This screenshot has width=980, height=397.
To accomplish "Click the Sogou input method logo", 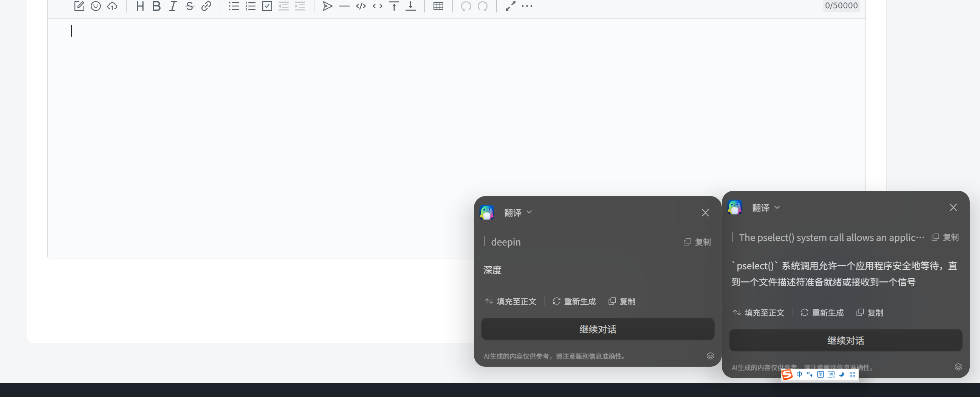I will click(787, 374).
